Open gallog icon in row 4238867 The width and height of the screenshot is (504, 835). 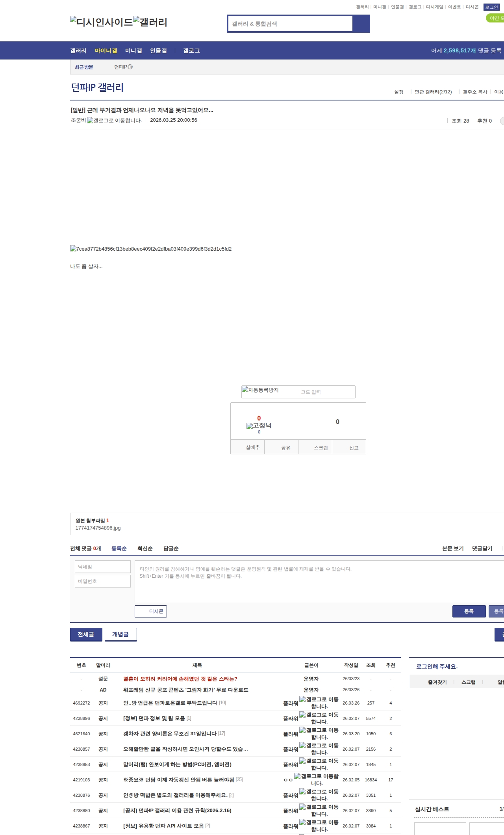pyautogui.click(x=319, y=826)
